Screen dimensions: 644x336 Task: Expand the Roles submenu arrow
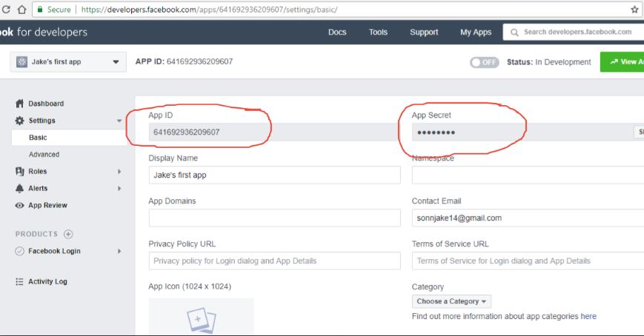pyautogui.click(x=119, y=172)
